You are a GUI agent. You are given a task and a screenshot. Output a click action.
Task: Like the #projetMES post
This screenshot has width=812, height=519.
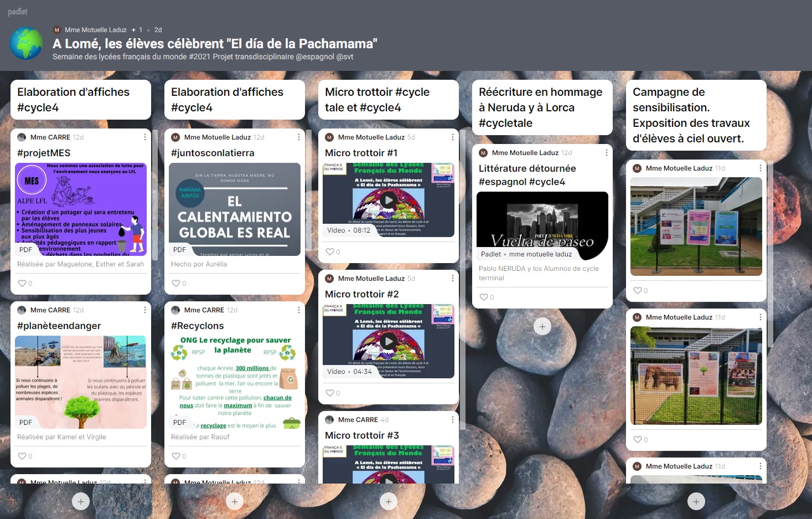pyautogui.click(x=22, y=283)
